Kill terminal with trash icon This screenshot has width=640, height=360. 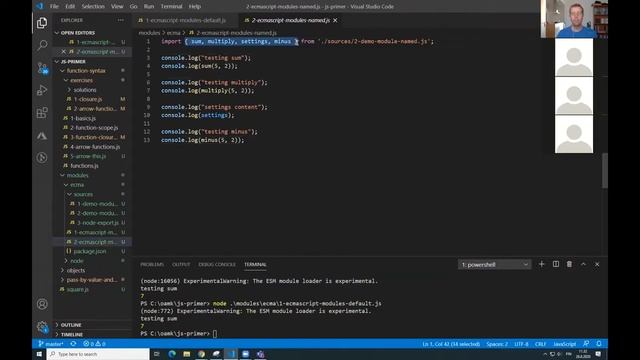pyautogui.click(x=569, y=264)
